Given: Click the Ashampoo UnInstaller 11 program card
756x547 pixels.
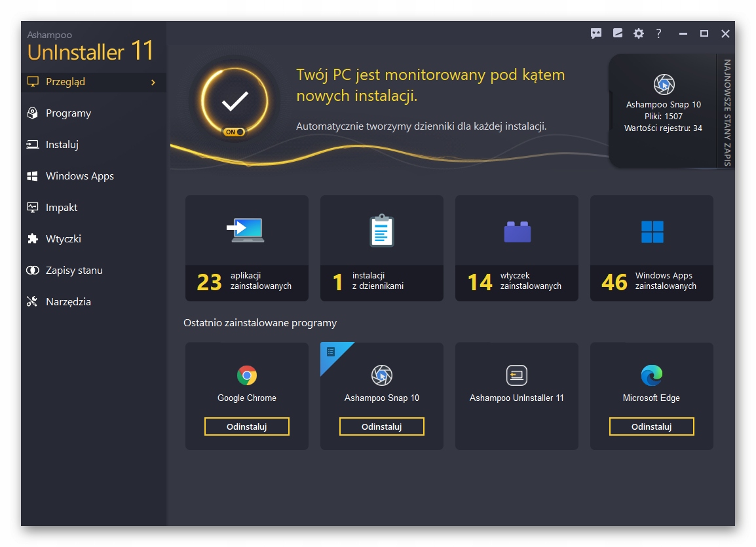Looking at the screenshot, I should pyautogui.click(x=516, y=396).
